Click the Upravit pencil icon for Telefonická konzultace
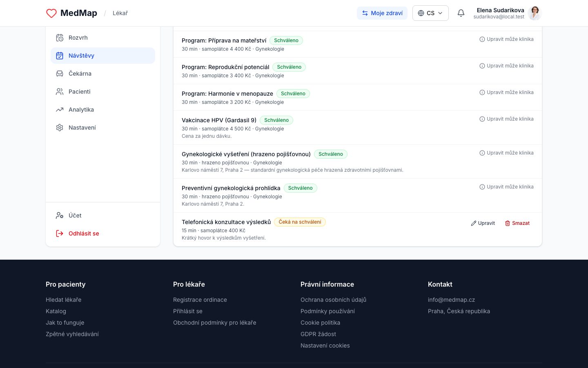 (x=474, y=223)
